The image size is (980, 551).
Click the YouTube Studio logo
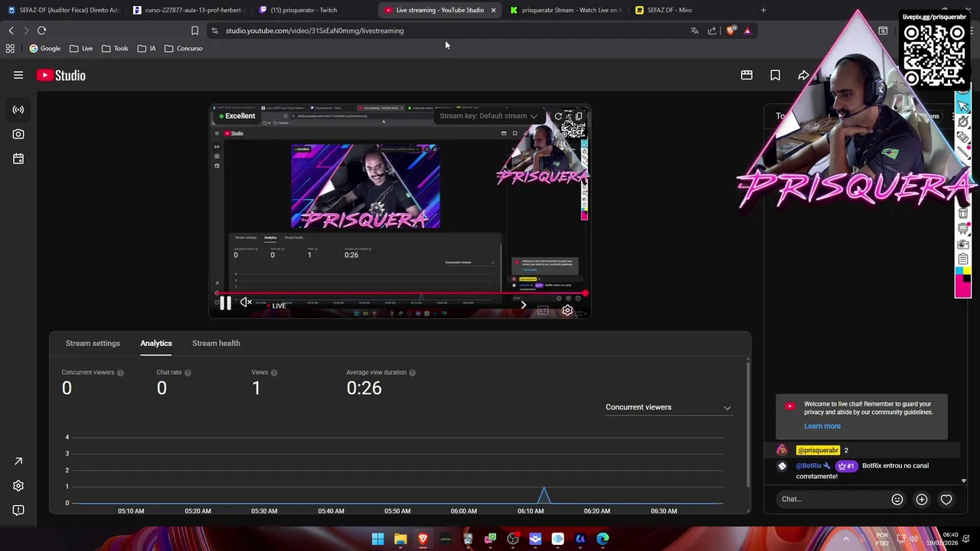(61, 75)
